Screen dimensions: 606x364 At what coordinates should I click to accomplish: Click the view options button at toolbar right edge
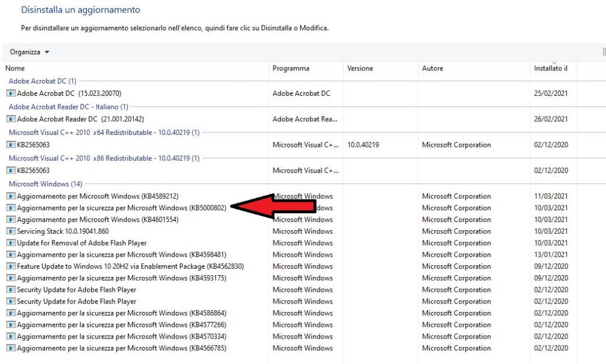[x=604, y=52]
